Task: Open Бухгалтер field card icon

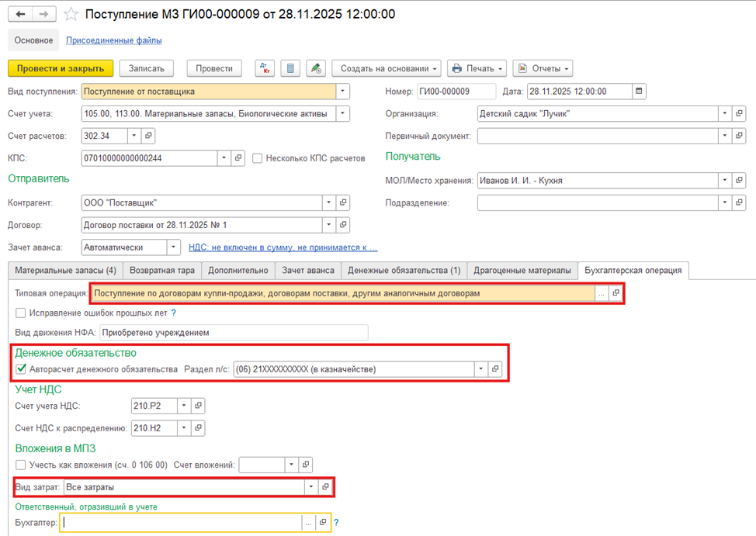Action: click(x=323, y=522)
